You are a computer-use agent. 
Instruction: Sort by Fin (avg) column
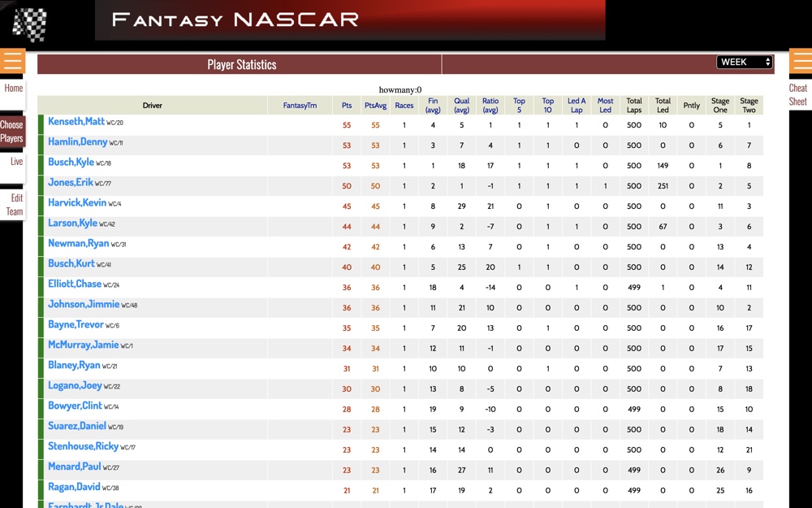(433, 105)
